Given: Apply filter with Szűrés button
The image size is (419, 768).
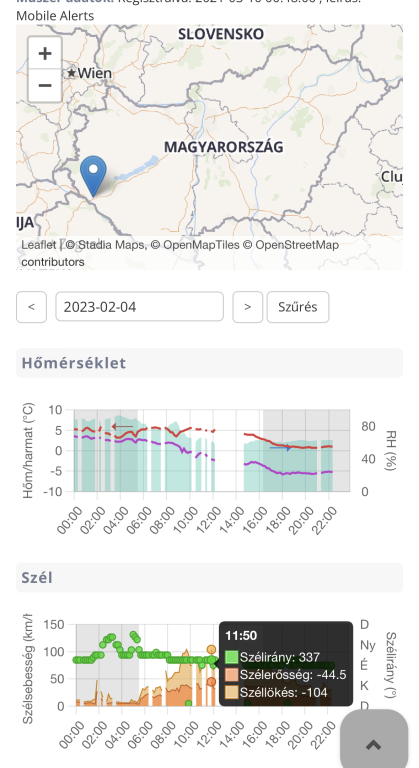Looking at the screenshot, I should [x=298, y=307].
